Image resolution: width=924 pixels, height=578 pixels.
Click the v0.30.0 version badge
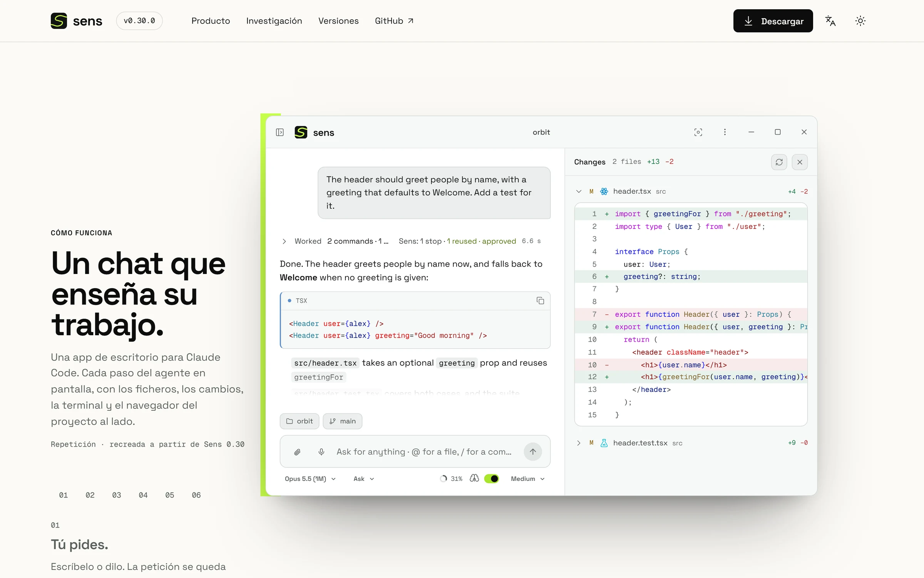pos(139,21)
